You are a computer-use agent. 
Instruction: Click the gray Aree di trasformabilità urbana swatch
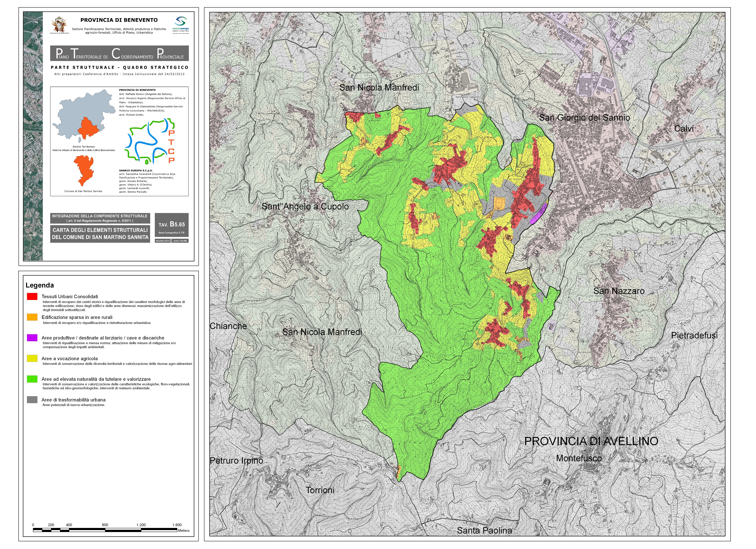click(32, 400)
